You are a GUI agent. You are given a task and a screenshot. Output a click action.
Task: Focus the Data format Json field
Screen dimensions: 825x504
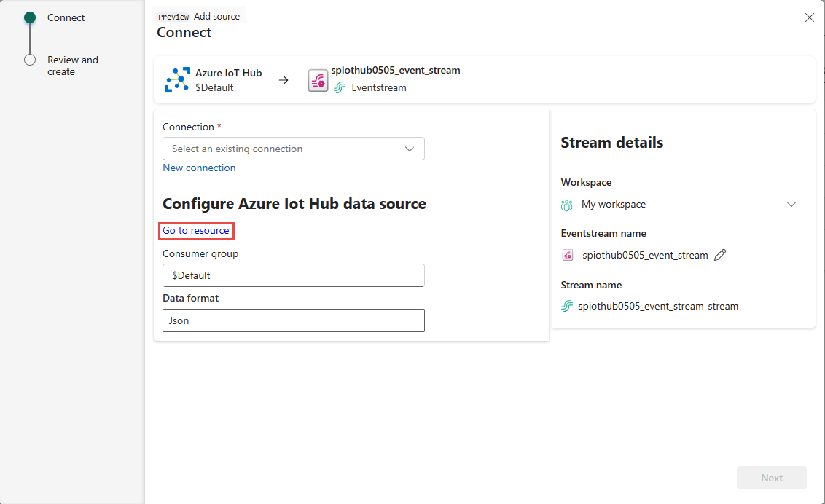click(x=294, y=320)
